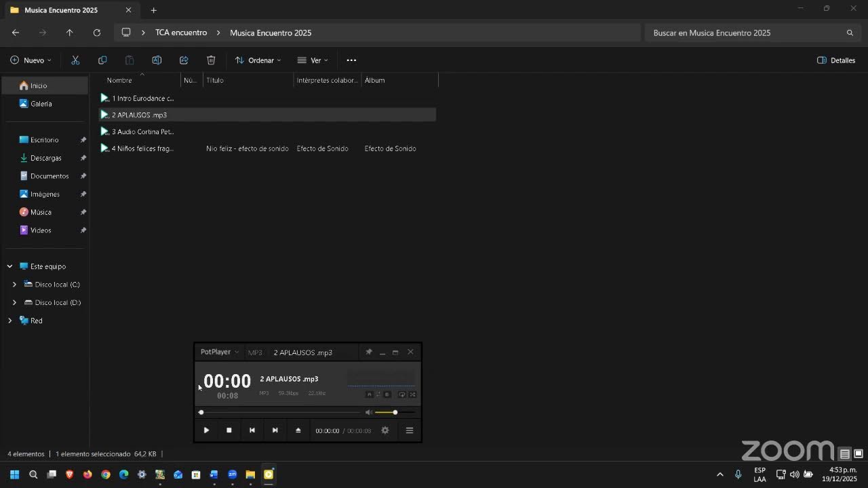Image resolution: width=868 pixels, height=488 pixels.
Task: Click the MP3 tab in PotPlayer title bar
Action: point(255,352)
